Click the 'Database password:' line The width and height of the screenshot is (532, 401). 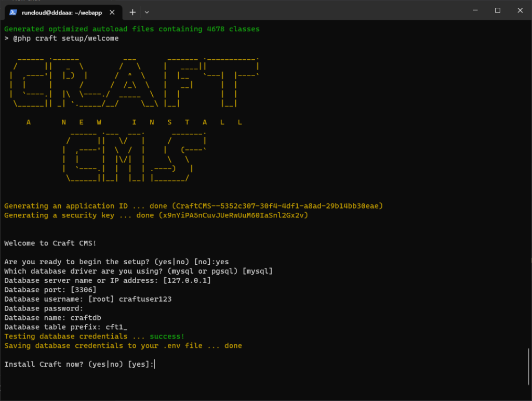pyautogui.click(x=44, y=308)
